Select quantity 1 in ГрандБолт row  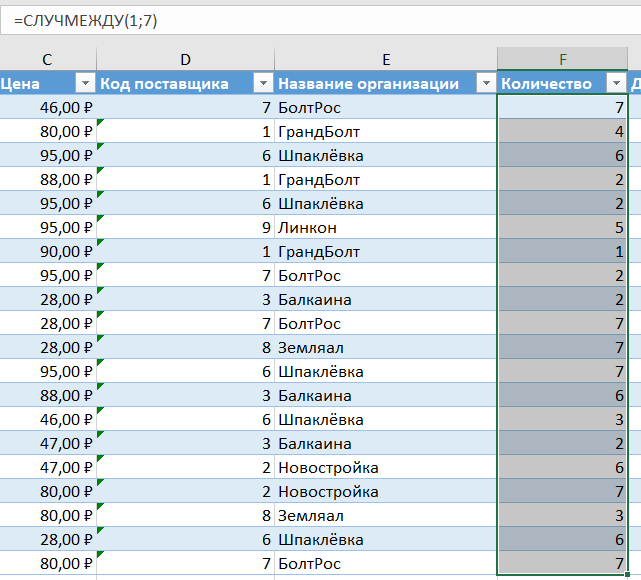point(563,252)
